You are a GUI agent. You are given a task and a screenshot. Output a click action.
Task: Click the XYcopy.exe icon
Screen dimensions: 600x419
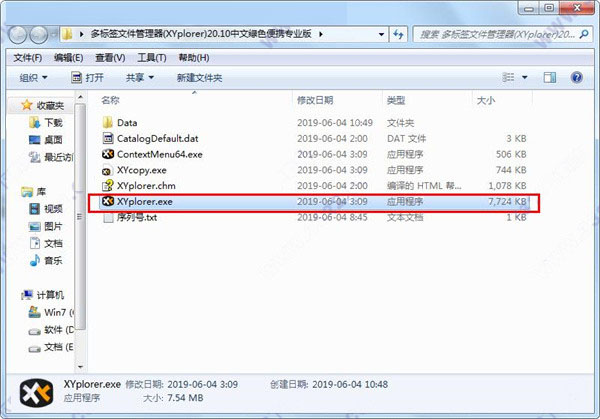pyautogui.click(x=107, y=171)
